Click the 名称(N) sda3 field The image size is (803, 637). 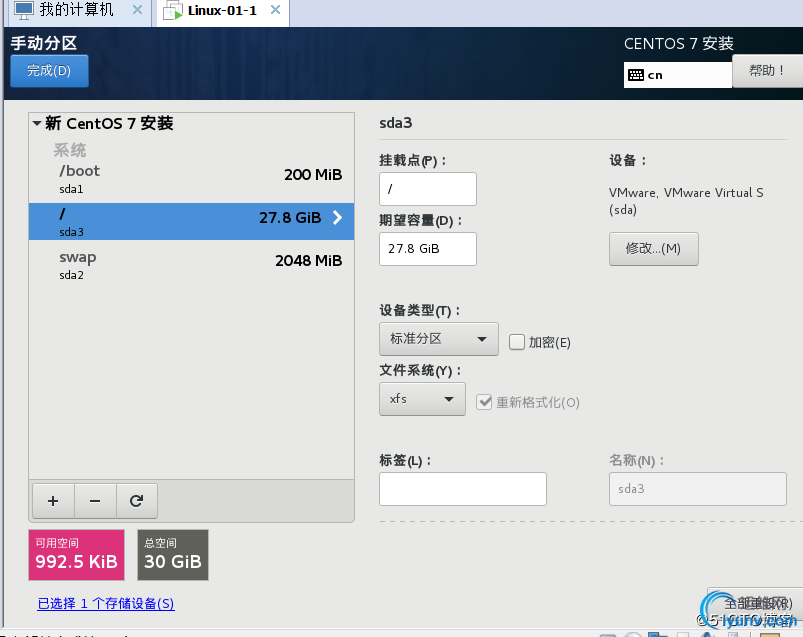pos(698,489)
